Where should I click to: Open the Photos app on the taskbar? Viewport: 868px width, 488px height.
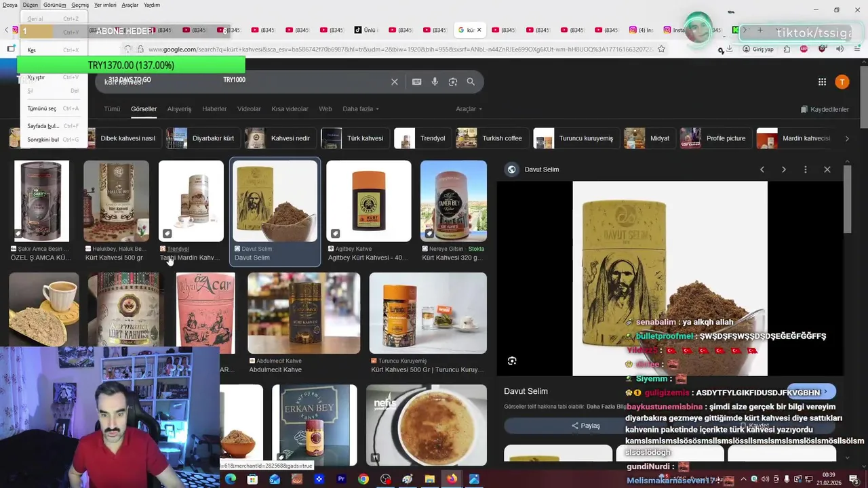(x=474, y=479)
